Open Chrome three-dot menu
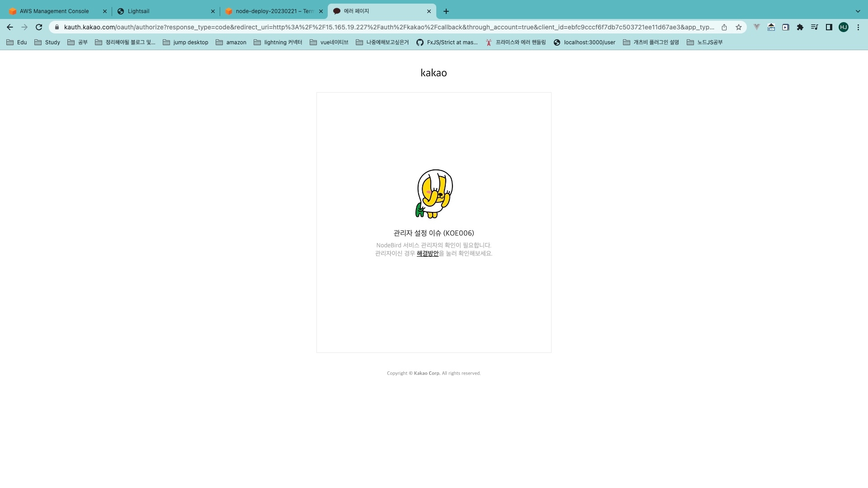Viewport: 868px width, 488px height. 858,27
